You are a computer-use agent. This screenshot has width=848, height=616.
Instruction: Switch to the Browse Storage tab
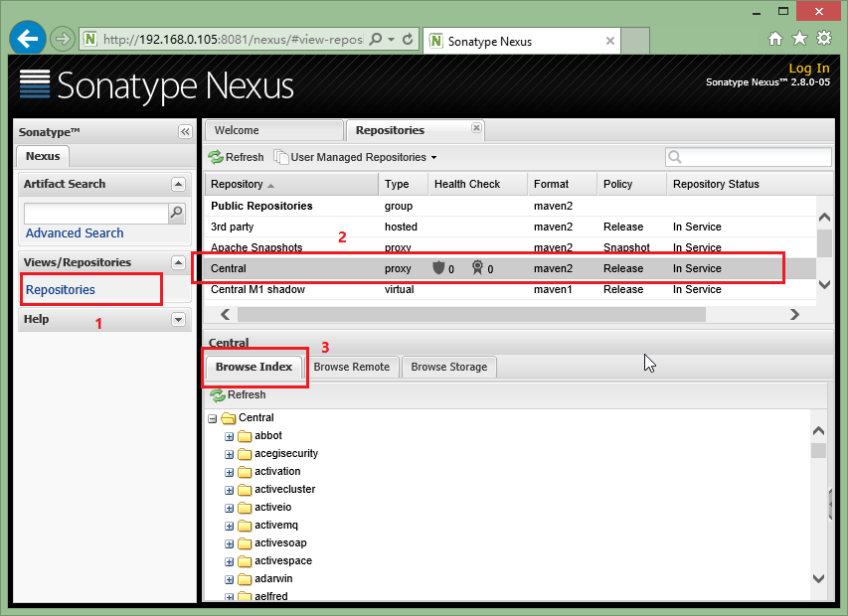point(449,367)
